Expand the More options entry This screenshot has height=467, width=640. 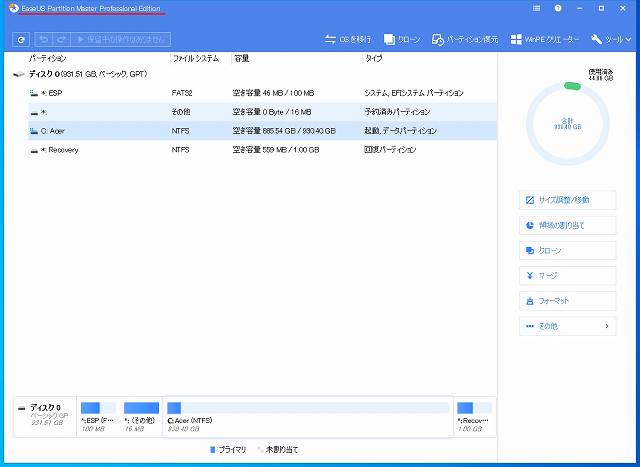point(567,326)
